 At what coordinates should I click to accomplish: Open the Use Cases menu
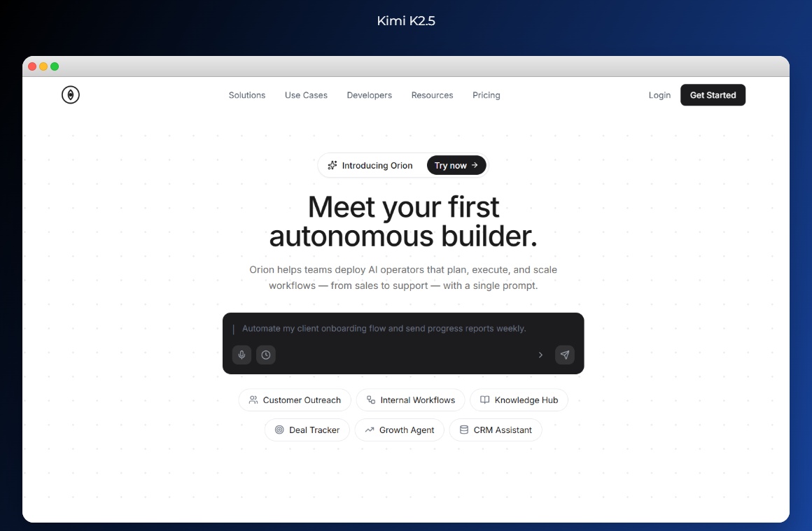click(306, 95)
